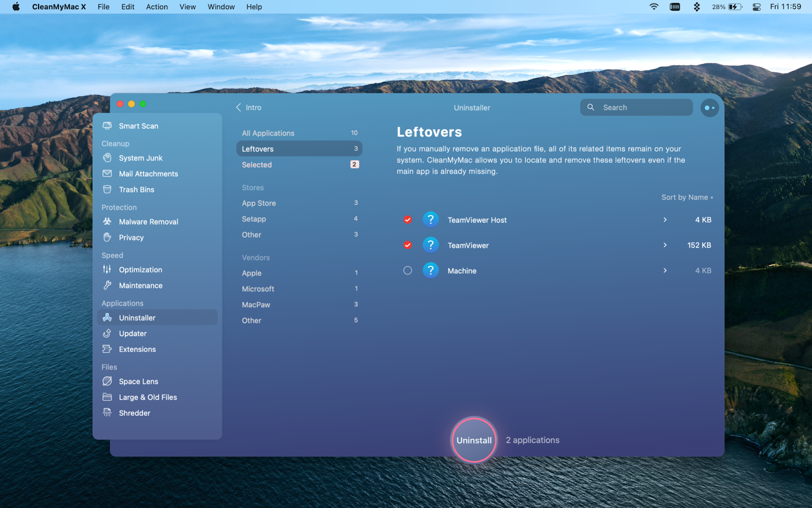Image resolution: width=812 pixels, height=508 pixels.
Task: Click the keyboard input menu bar icon
Action: click(x=674, y=7)
